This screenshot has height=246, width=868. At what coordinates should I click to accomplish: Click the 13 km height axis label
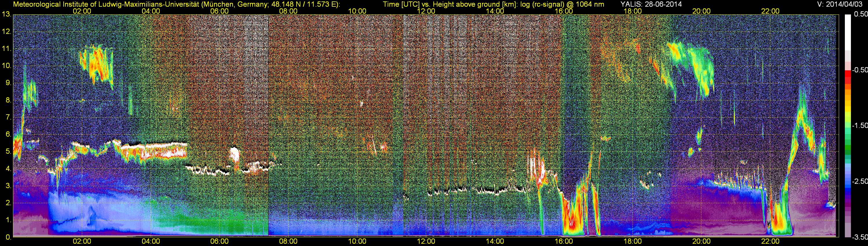6,14
